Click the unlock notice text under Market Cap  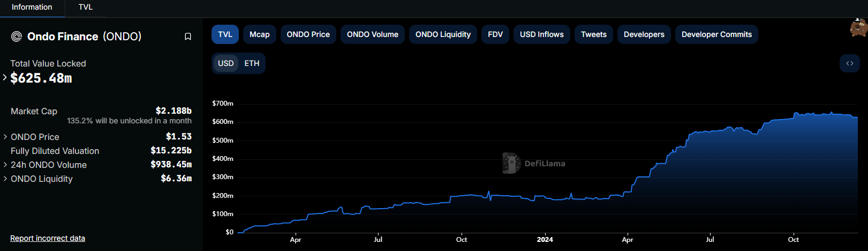click(129, 121)
